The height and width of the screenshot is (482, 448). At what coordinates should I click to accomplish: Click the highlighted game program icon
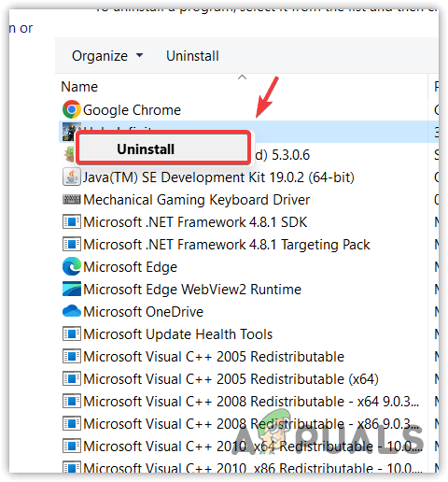point(70,132)
